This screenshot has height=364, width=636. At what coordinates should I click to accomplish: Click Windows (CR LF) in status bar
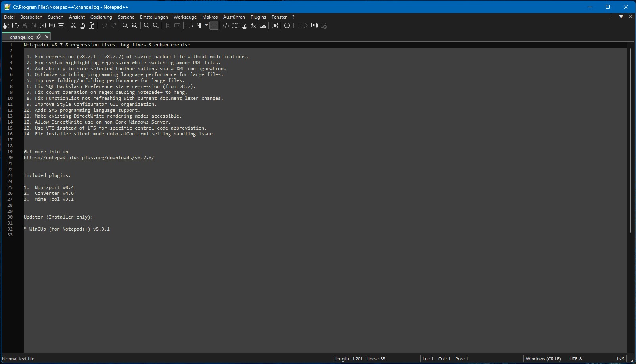click(x=543, y=359)
